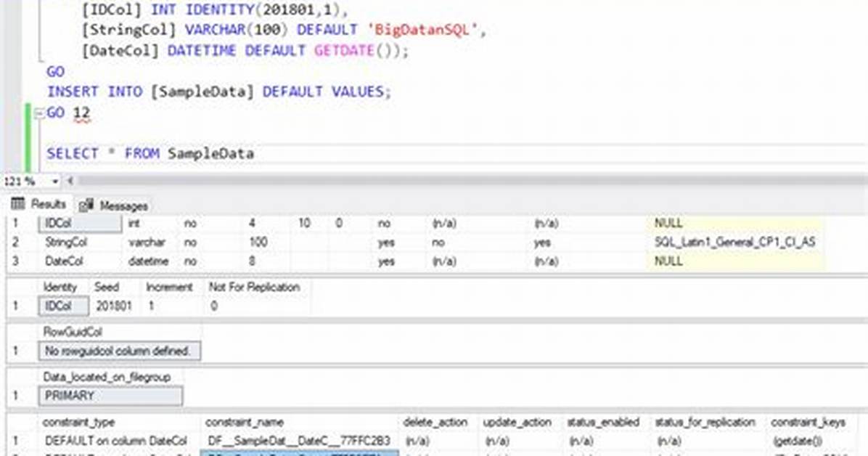Click the length value 100 for StringCol
868x456 pixels.
pyautogui.click(x=258, y=242)
